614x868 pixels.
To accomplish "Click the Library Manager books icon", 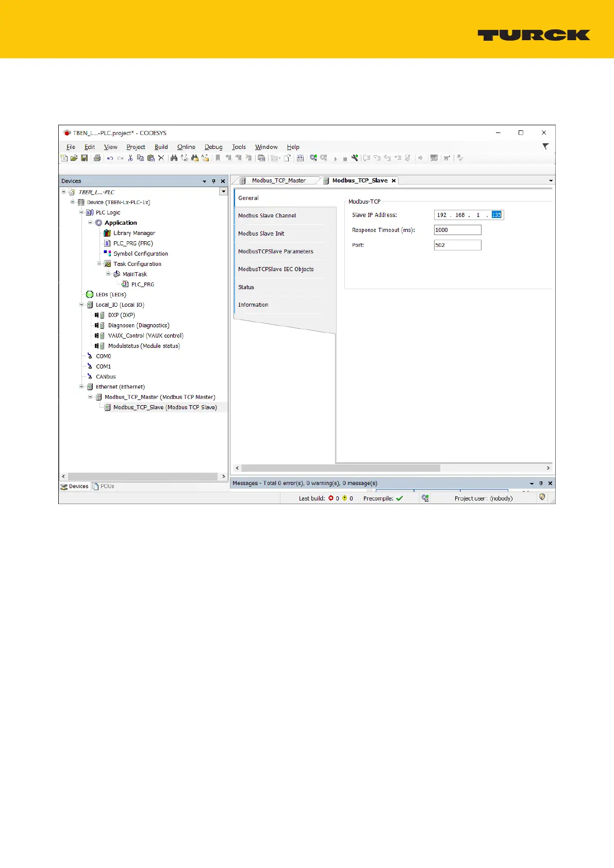I will [x=107, y=233].
